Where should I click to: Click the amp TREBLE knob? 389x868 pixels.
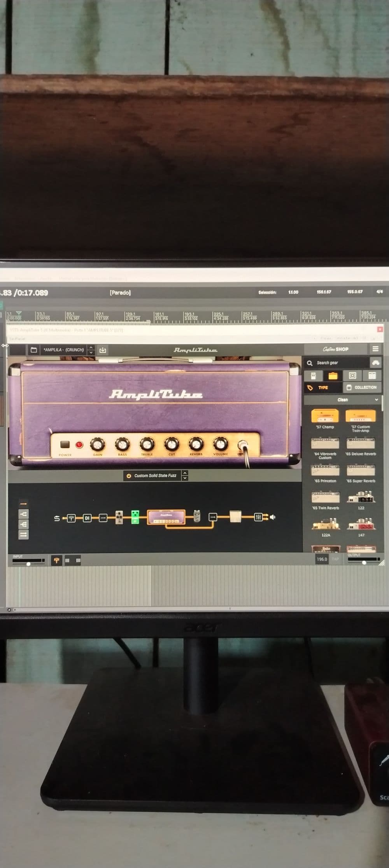pyautogui.click(x=147, y=444)
